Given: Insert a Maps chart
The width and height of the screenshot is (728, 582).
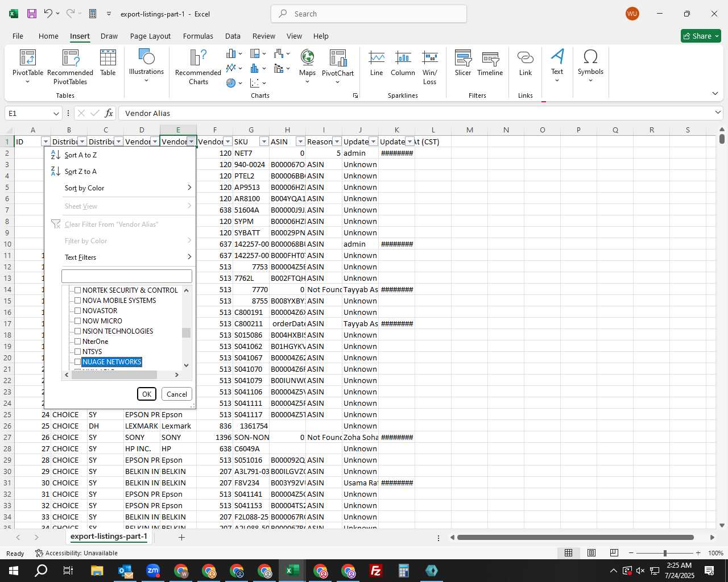Looking at the screenshot, I should (307, 66).
